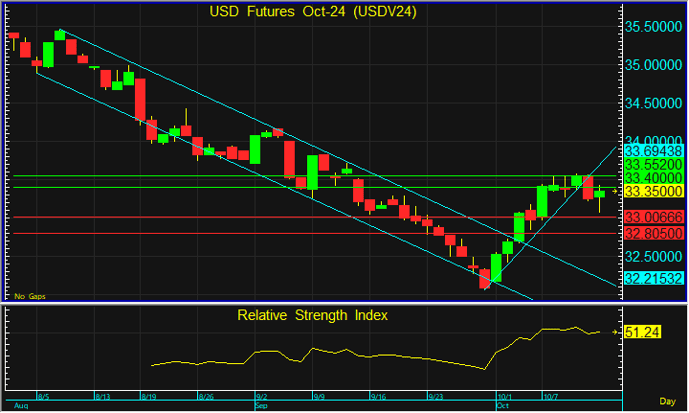This screenshot has height=413, width=689.
Task: Click the yellow arrow marker beside RSI 51.24
Action: click(x=616, y=331)
